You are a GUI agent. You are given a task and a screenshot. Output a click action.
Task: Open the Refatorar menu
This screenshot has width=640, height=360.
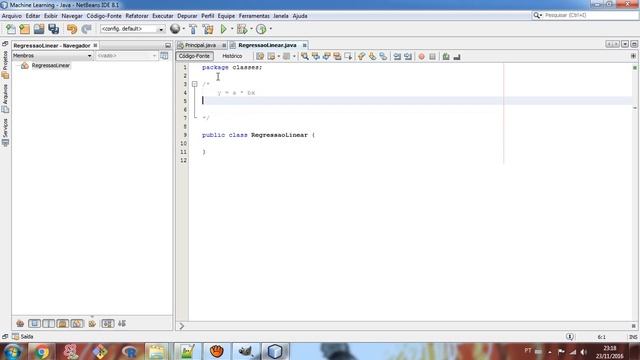pyautogui.click(x=137, y=16)
